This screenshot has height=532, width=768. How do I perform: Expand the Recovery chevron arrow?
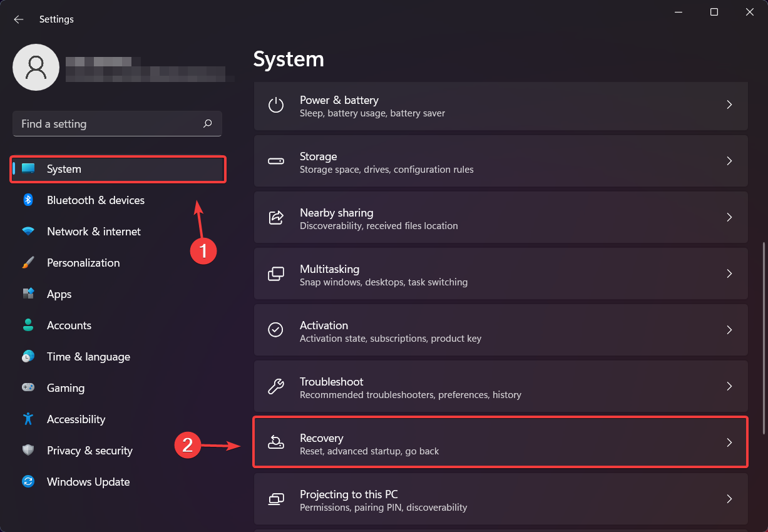pyautogui.click(x=729, y=442)
